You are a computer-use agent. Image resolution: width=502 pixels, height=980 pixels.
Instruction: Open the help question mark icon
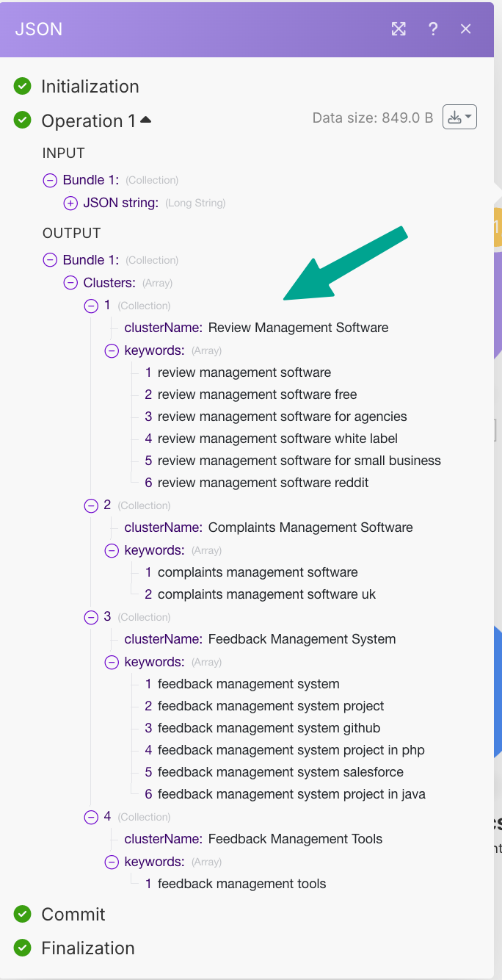click(x=433, y=29)
